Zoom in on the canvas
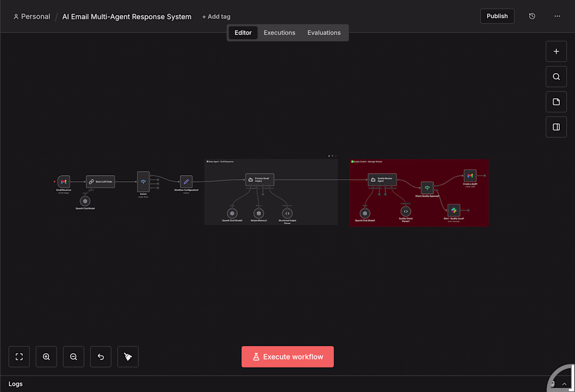 [46, 357]
